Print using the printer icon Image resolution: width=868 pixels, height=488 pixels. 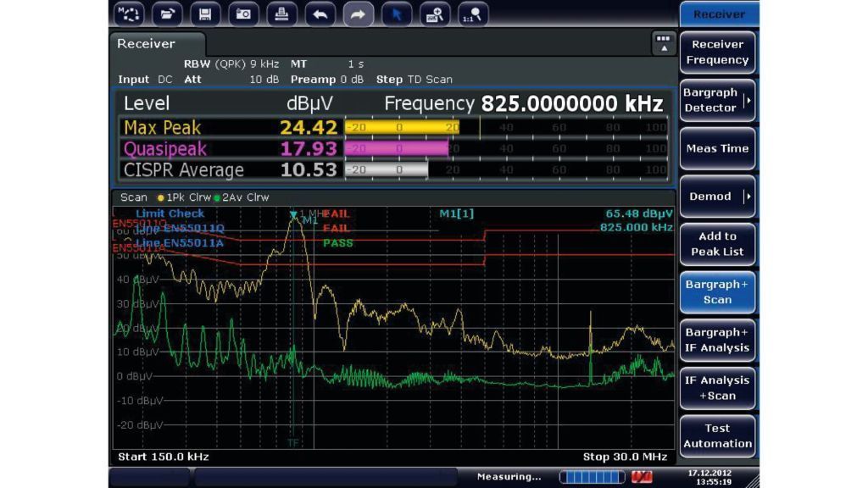tap(281, 14)
